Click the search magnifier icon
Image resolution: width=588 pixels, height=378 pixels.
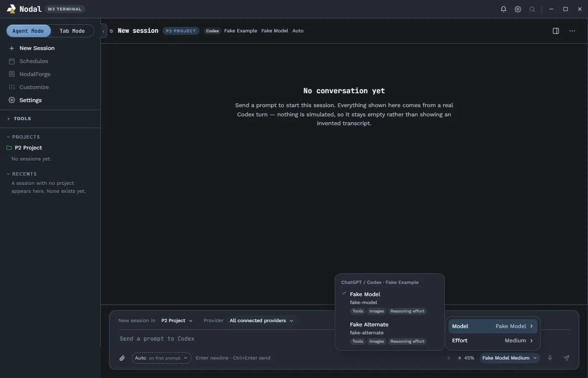532,9
